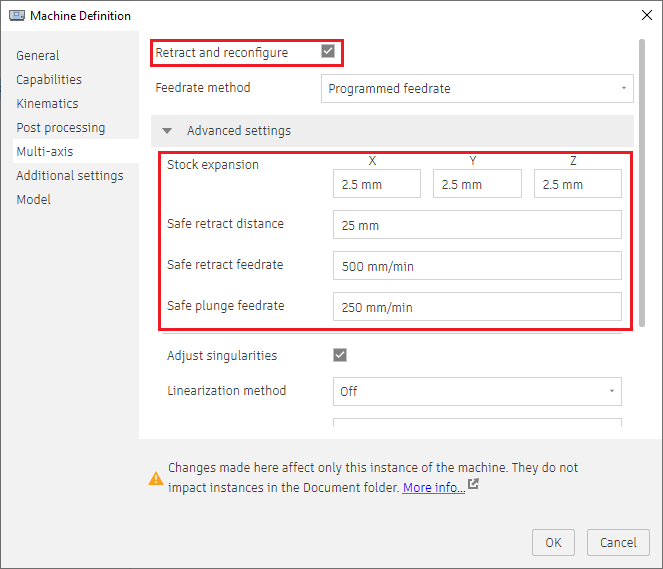Click the Safe plunge feedrate field
The image size is (663, 569).
(477, 306)
